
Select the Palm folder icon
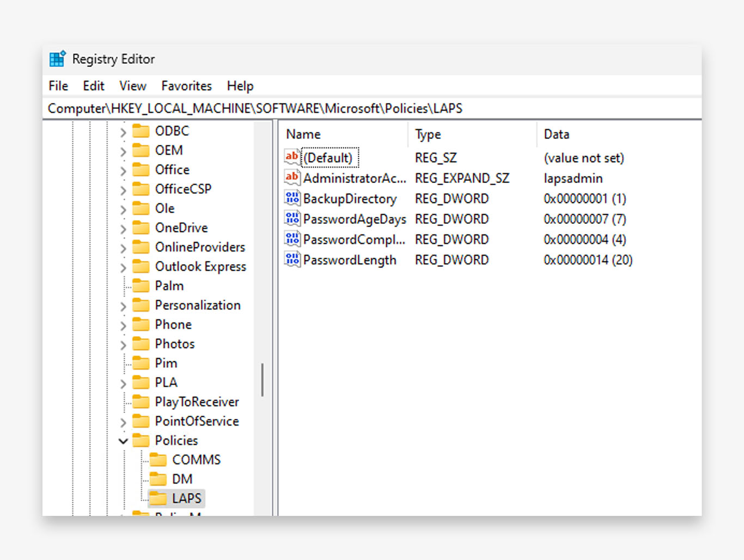coord(141,285)
